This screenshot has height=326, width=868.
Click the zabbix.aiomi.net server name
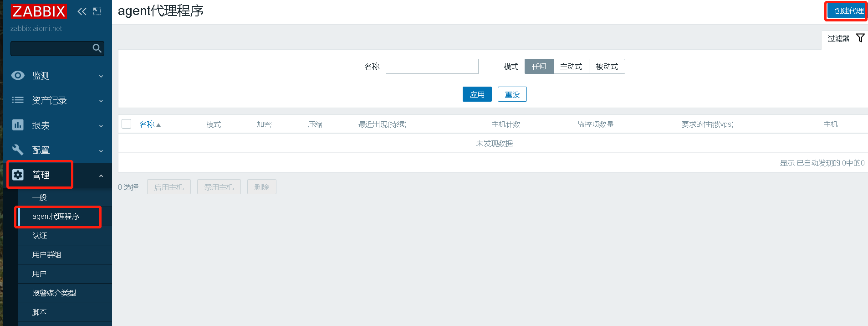(x=36, y=28)
